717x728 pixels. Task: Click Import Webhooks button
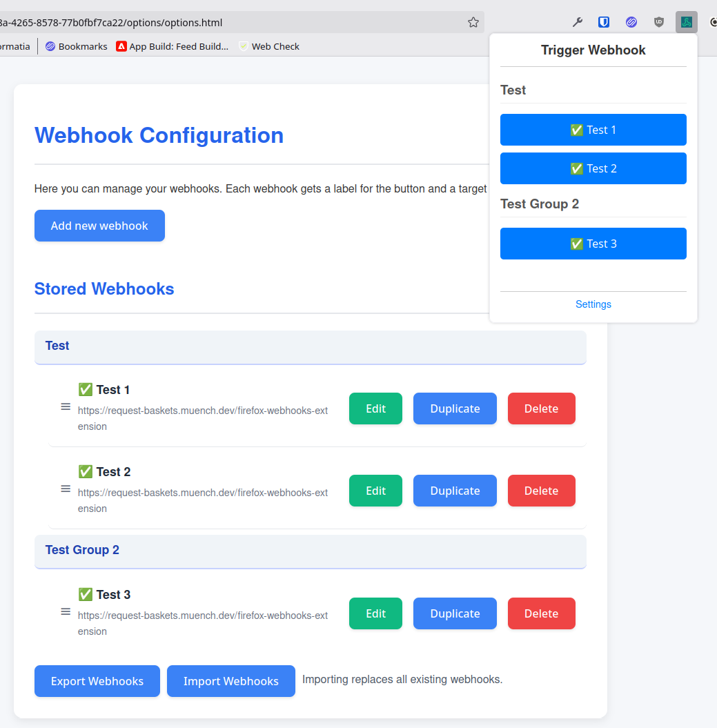(x=230, y=681)
